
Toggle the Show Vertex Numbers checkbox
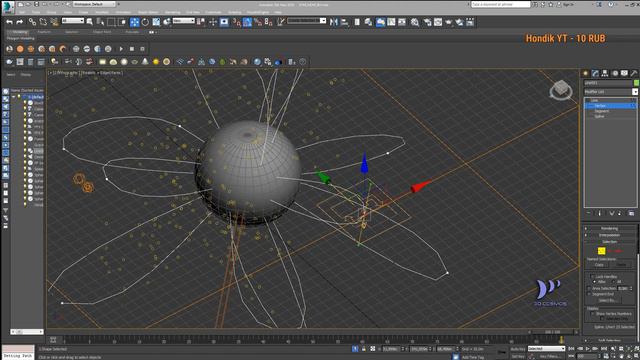coord(593,313)
